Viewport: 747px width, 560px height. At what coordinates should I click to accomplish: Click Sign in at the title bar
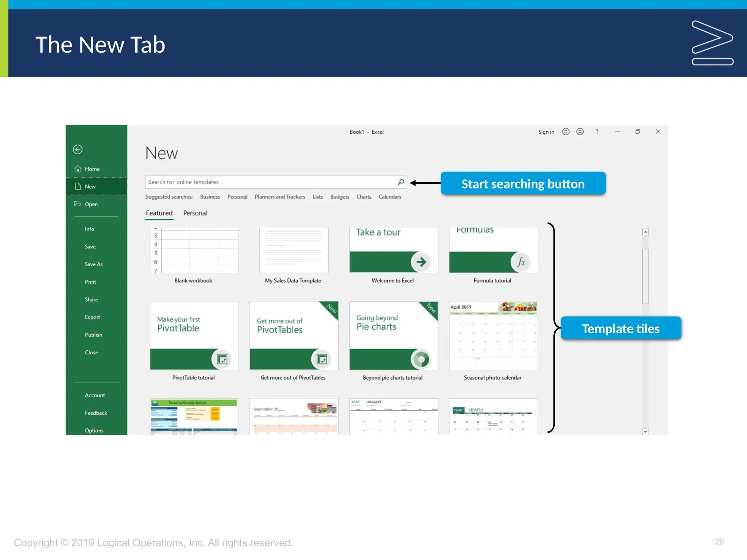click(x=546, y=132)
